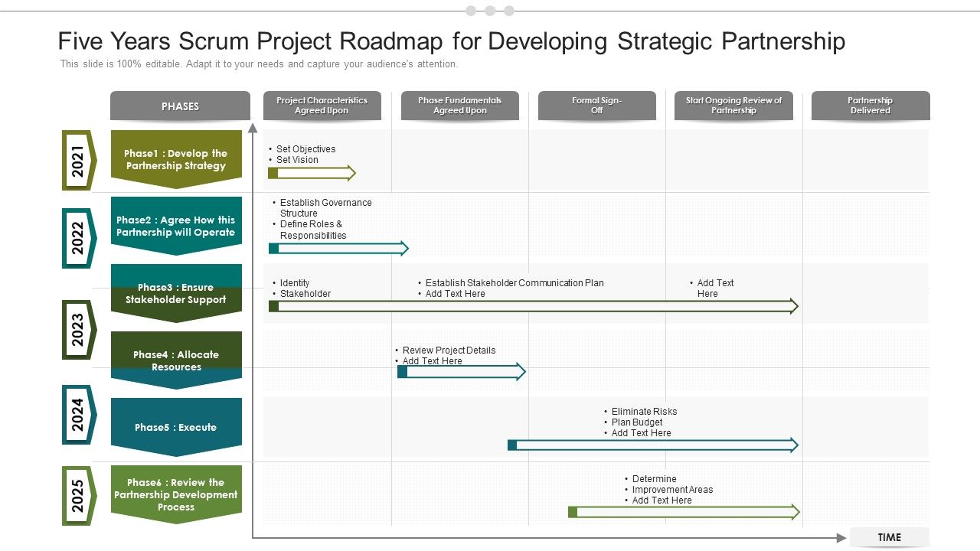The width and height of the screenshot is (980, 551).
Task: Click 'Review Project Details' bullet
Action: click(x=449, y=350)
